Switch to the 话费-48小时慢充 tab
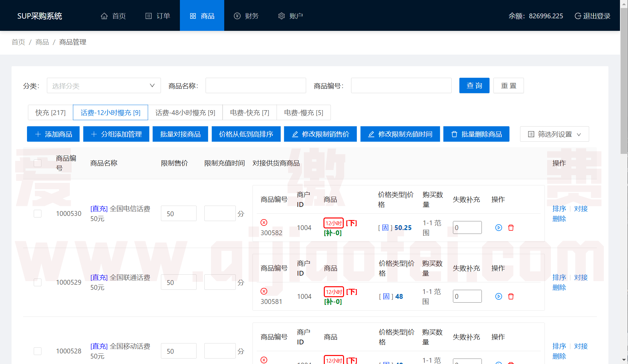The image size is (628, 364). point(185,112)
